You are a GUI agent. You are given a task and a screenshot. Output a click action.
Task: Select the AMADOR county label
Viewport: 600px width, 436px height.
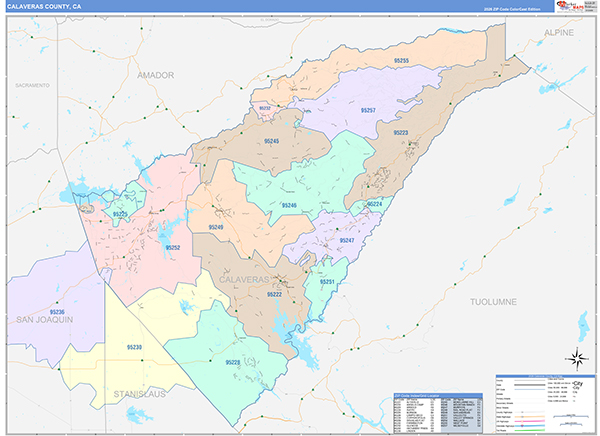click(157, 75)
